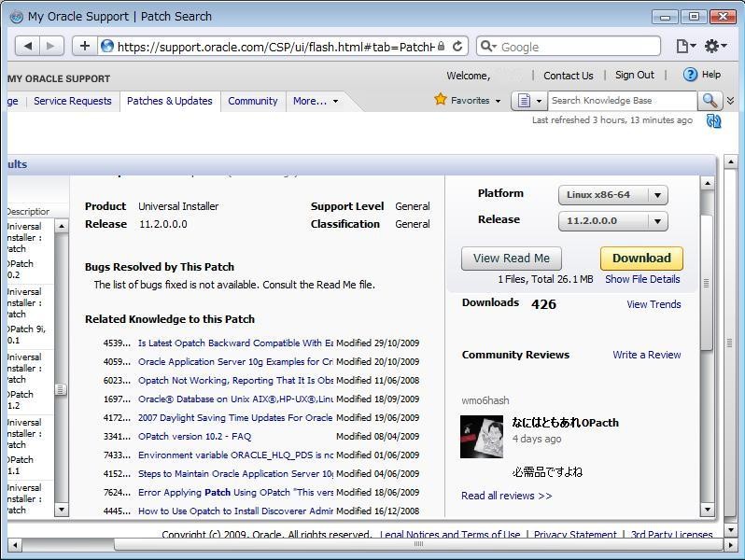The width and height of the screenshot is (745, 560).
Task: Open How to Use Opatch to Install Discoverer article
Action: 235,511
